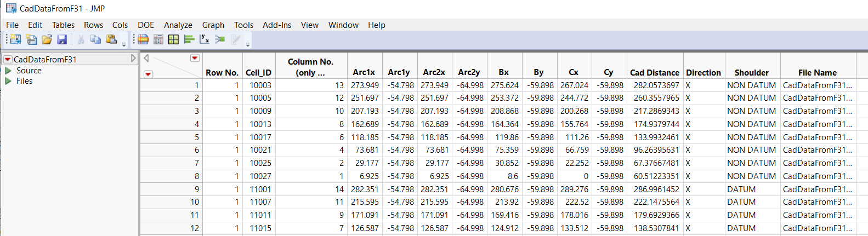Click the Graph Builder grid icon

174,39
